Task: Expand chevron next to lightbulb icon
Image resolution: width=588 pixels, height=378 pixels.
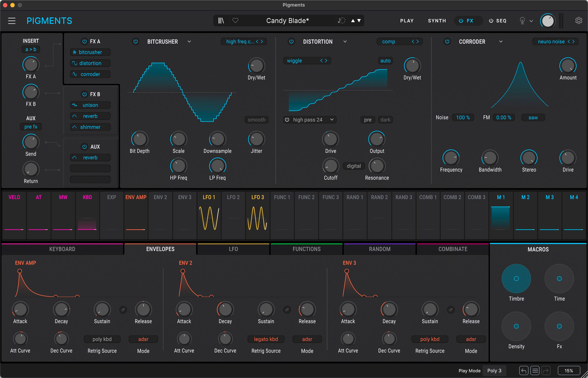Action: [531, 21]
